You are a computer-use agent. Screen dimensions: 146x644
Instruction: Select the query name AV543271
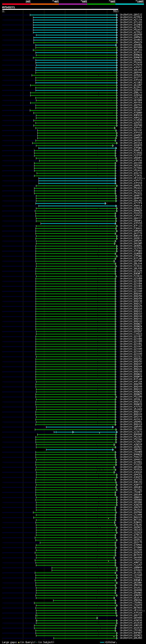(x=8, y=8)
